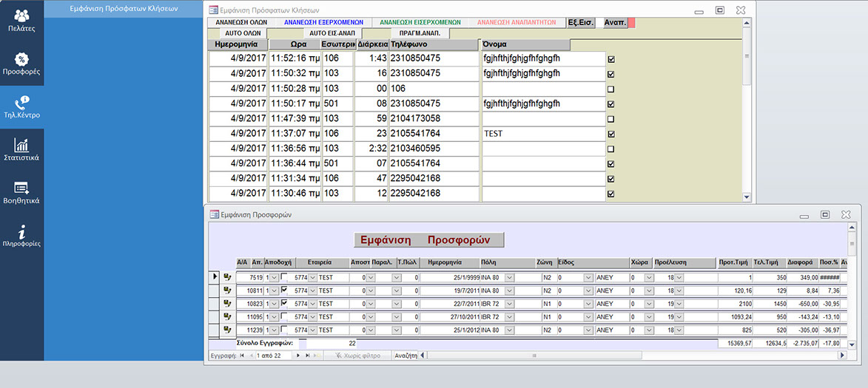Check the box on the 11:47:39 call
The image size is (868, 388).
(610, 119)
